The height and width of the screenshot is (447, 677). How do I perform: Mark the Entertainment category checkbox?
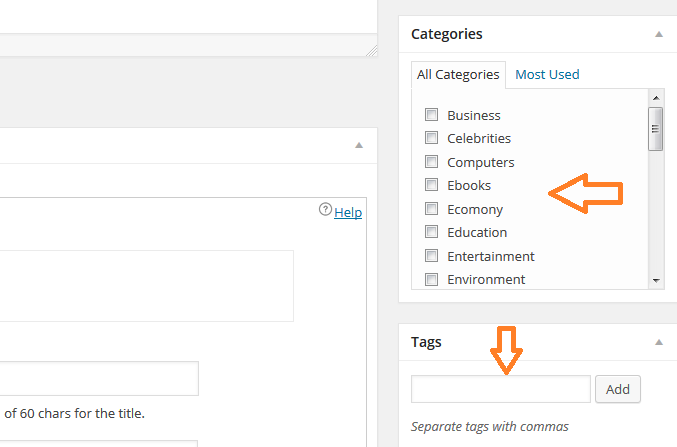pyautogui.click(x=432, y=256)
